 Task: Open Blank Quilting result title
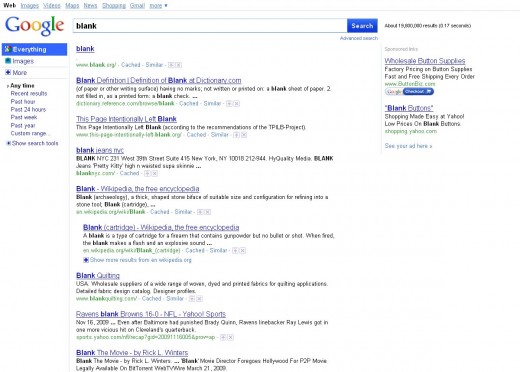click(98, 276)
